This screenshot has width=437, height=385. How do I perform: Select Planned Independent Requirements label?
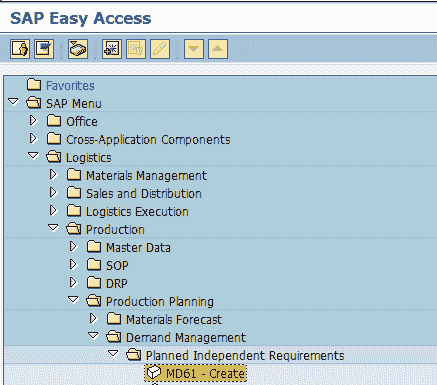pos(245,356)
